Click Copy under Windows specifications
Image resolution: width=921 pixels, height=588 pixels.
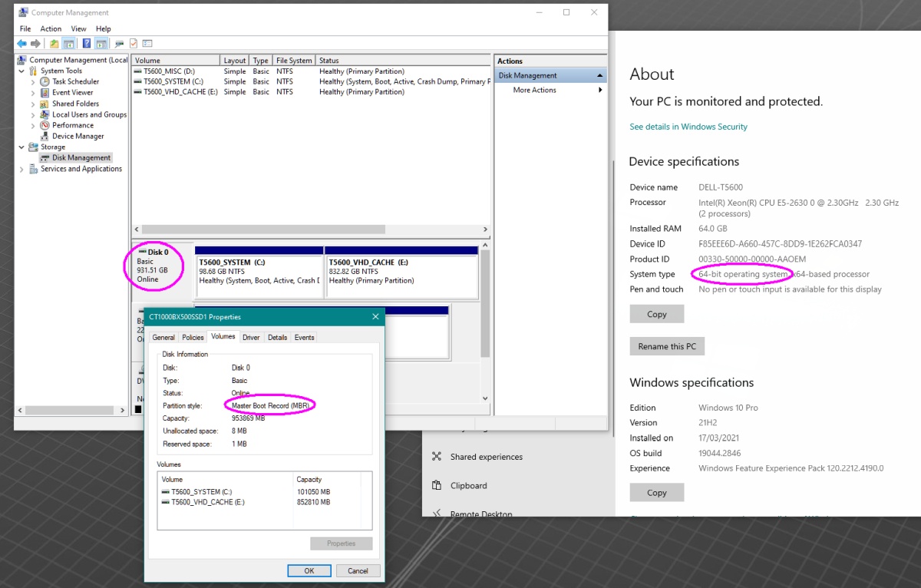coord(657,493)
